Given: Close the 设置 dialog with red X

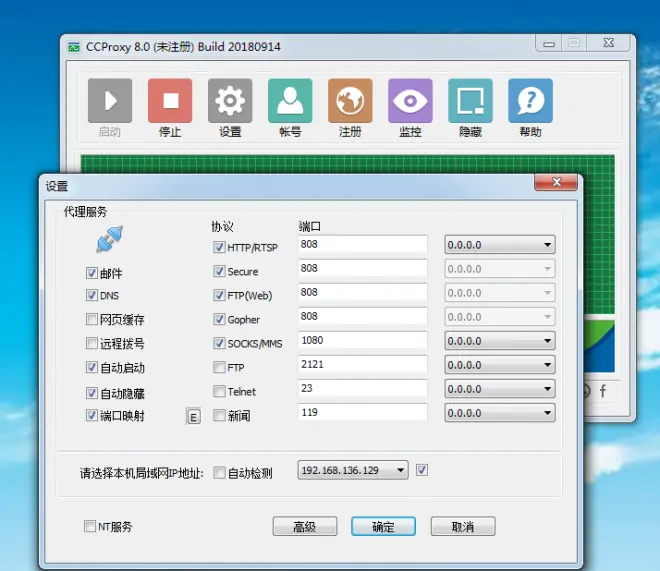Looking at the screenshot, I should click(x=556, y=182).
